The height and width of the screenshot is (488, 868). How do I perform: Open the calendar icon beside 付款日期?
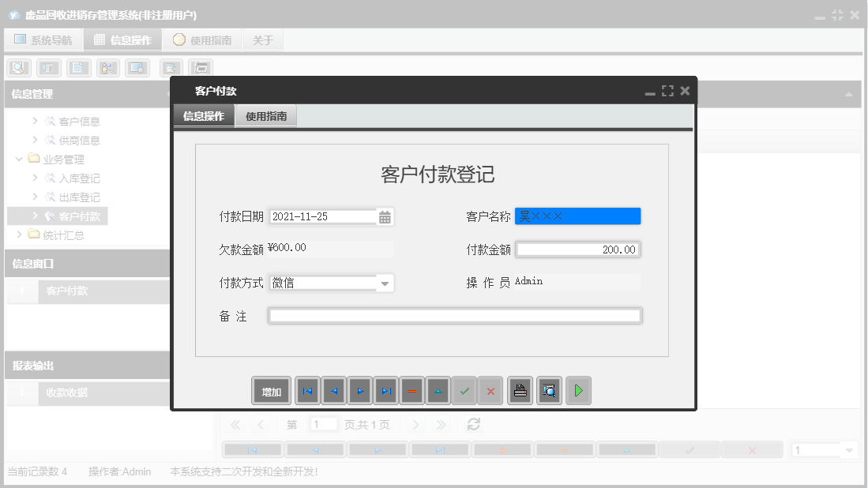[x=385, y=215]
